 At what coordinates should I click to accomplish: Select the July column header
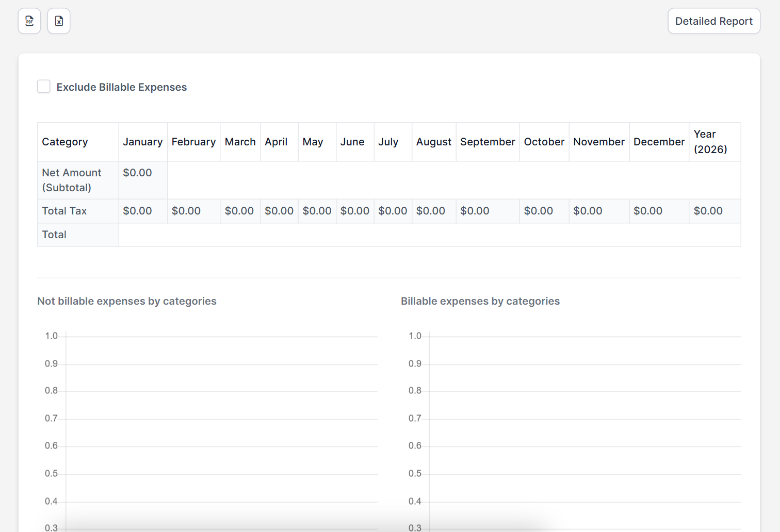tap(393, 142)
